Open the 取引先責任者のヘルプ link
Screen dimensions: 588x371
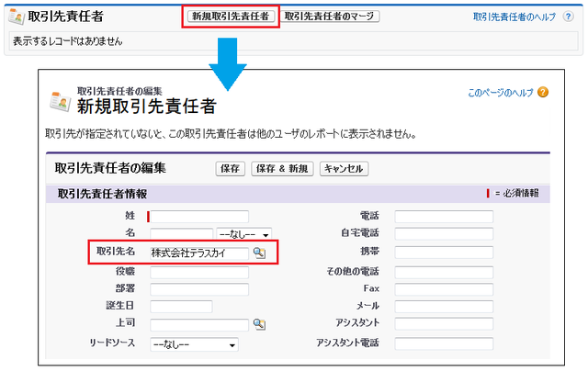(x=514, y=17)
